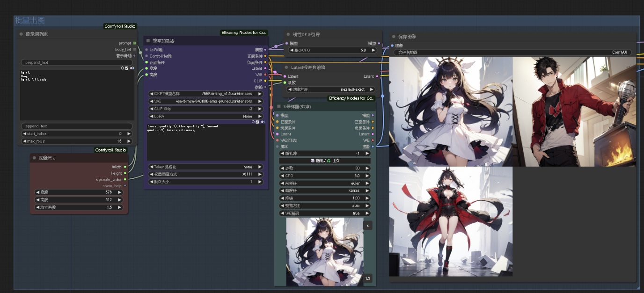Click the circle icon above the prompt list text box
Screen dimensions: 644x293
point(122,68)
